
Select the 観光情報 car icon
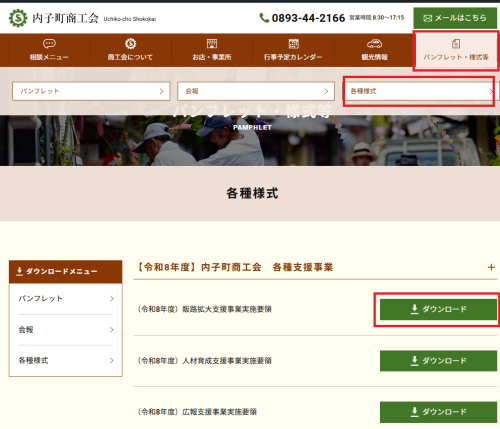point(374,44)
